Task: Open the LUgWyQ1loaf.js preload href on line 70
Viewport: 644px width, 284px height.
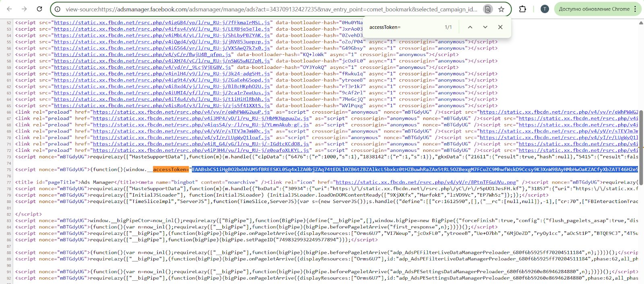Action: pyautogui.click(x=181, y=137)
